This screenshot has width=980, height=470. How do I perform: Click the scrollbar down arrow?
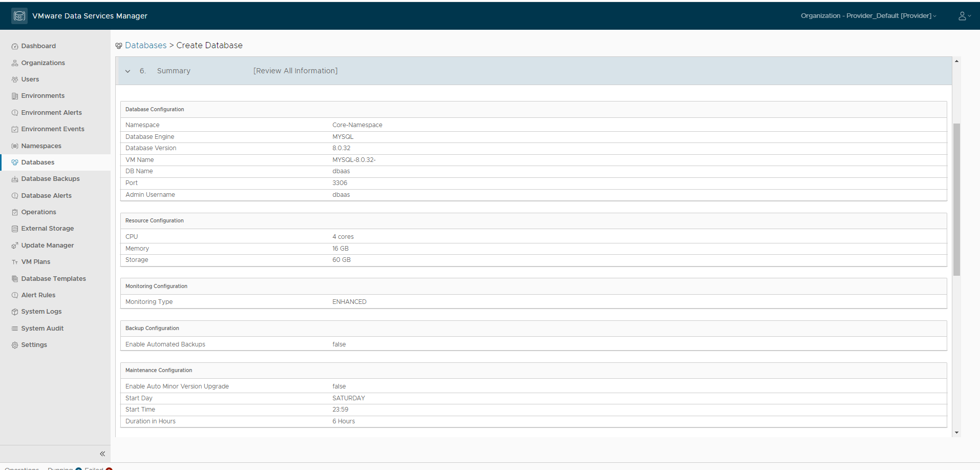(956, 433)
